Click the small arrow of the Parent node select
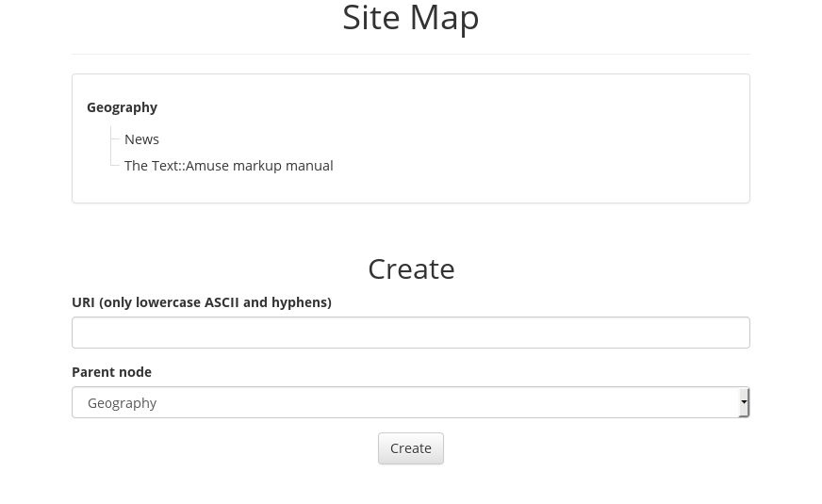 (x=744, y=402)
